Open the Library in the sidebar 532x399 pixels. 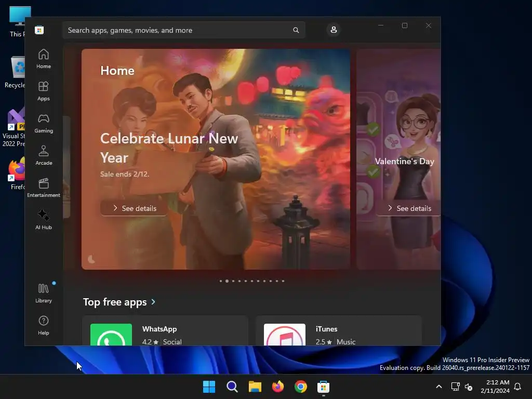(44, 293)
